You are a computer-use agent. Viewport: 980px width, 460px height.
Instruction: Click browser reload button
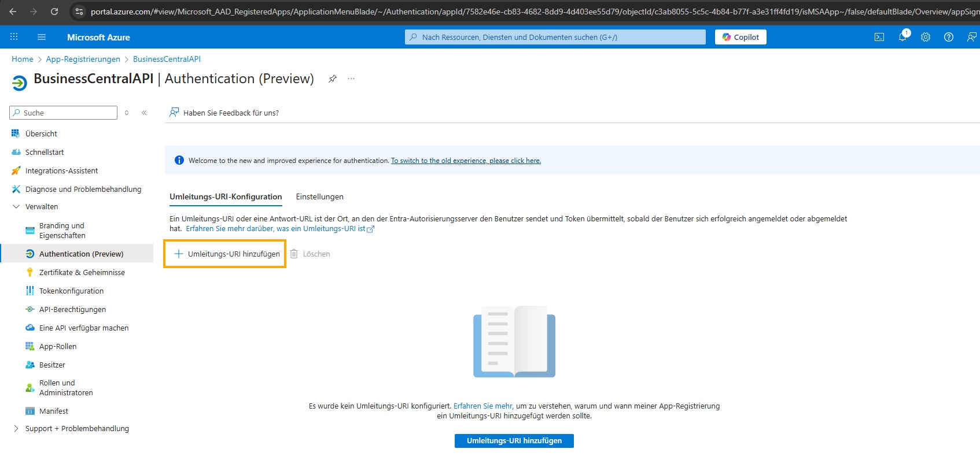54,12
